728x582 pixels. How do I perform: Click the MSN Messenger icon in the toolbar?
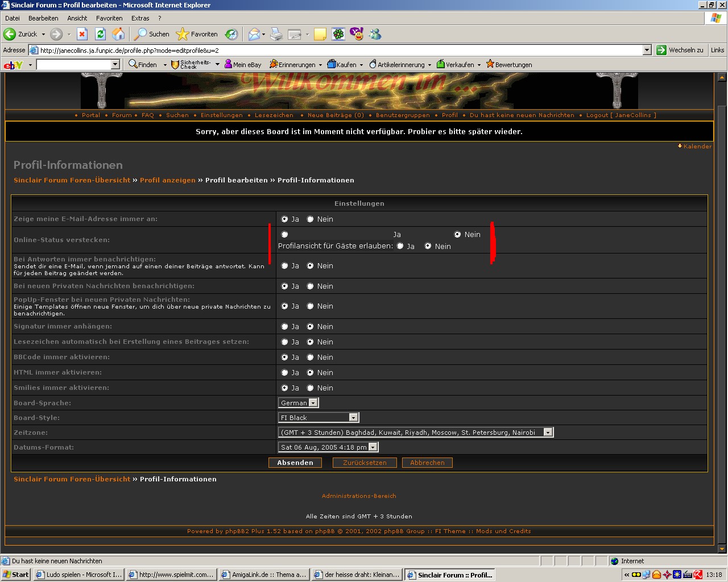pos(375,34)
